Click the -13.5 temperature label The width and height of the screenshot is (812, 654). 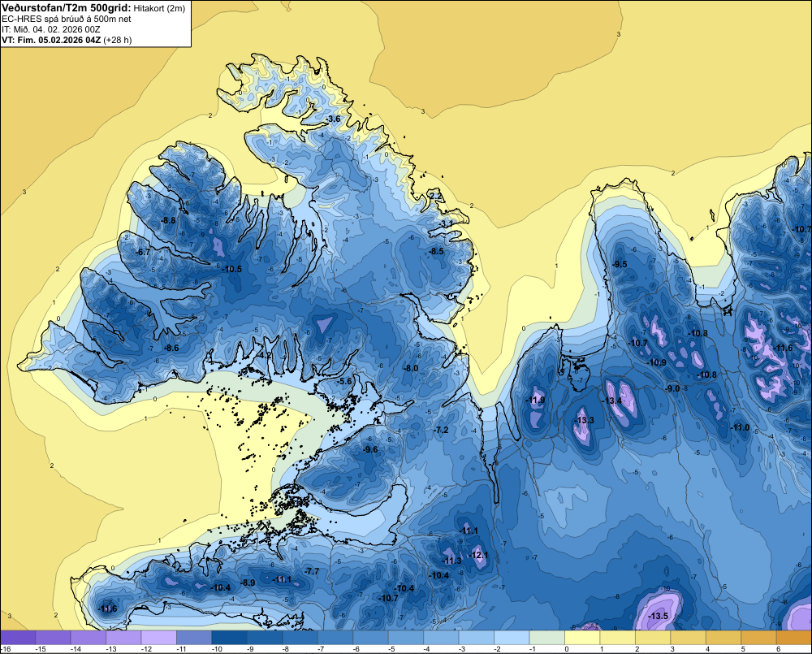[659, 616]
